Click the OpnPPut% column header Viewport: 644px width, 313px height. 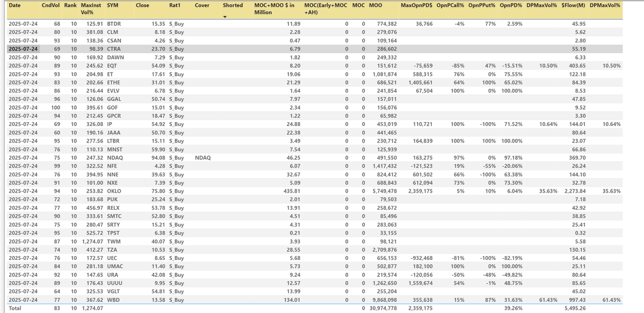[482, 6]
